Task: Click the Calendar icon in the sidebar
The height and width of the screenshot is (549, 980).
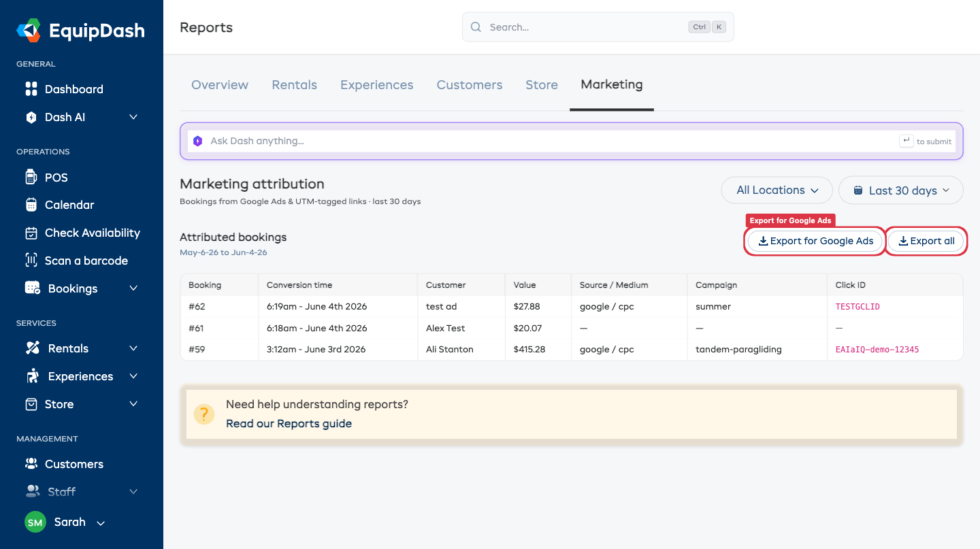Action: point(31,205)
